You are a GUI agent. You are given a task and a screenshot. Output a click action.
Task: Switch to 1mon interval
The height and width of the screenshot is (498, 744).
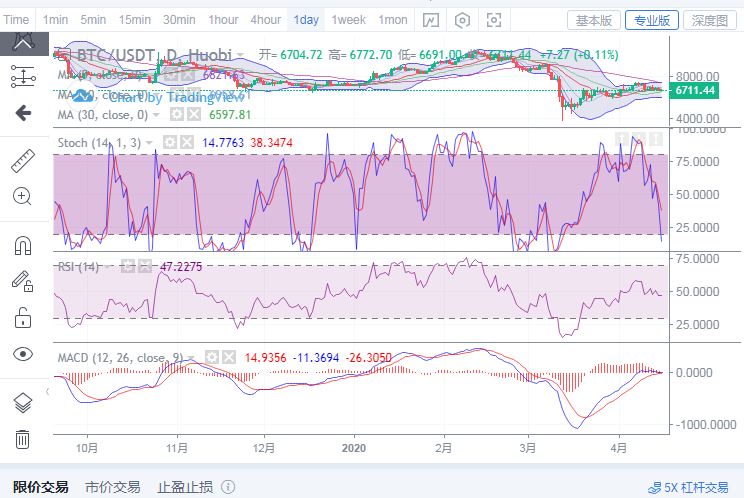click(x=393, y=20)
